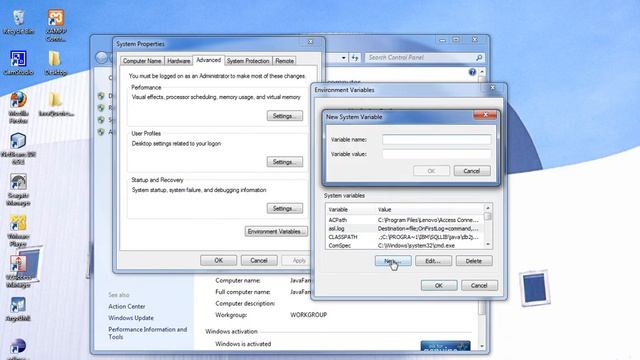The image size is (640, 360).
Task: Open the Windows Update link
Action: pyautogui.click(x=131, y=318)
